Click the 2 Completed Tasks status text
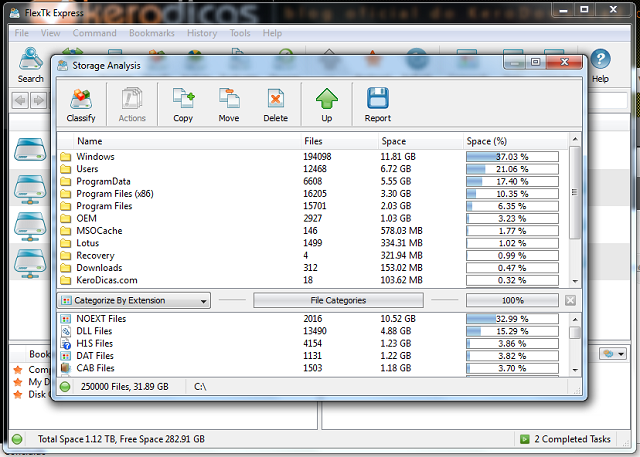The width and height of the screenshot is (640, 457). (572, 439)
